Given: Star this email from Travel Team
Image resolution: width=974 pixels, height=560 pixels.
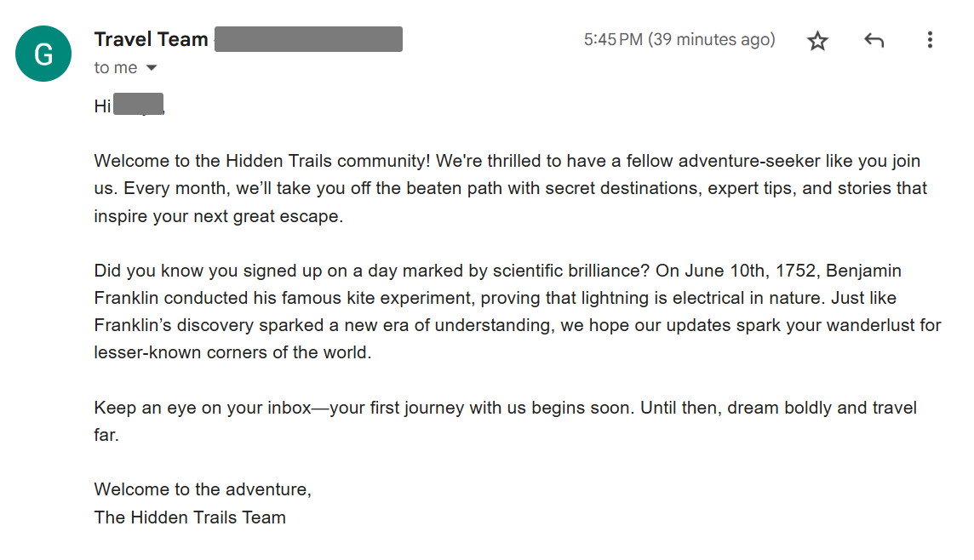Looking at the screenshot, I should pos(817,40).
